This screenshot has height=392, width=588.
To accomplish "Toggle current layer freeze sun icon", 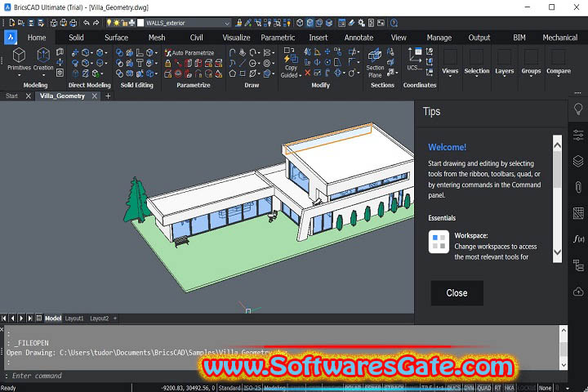I will [117, 23].
